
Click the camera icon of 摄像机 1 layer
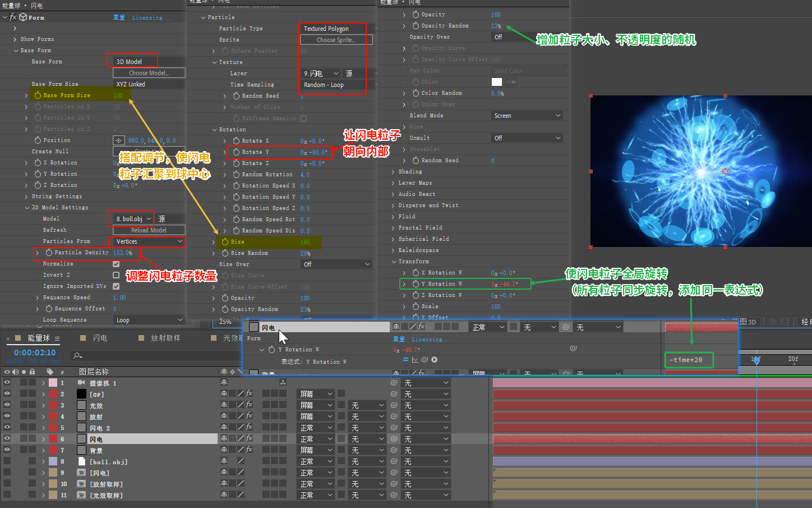point(81,383)
